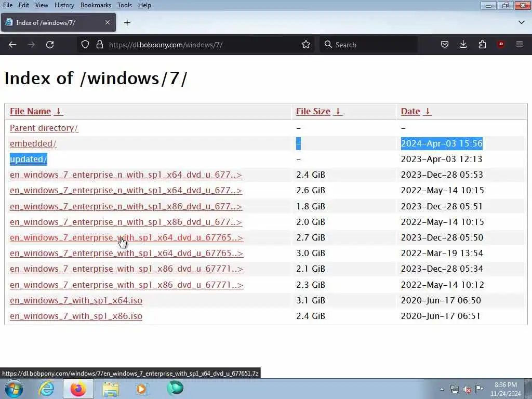
Task: Open the Bookmarks menu
Action: pos(96,5)
